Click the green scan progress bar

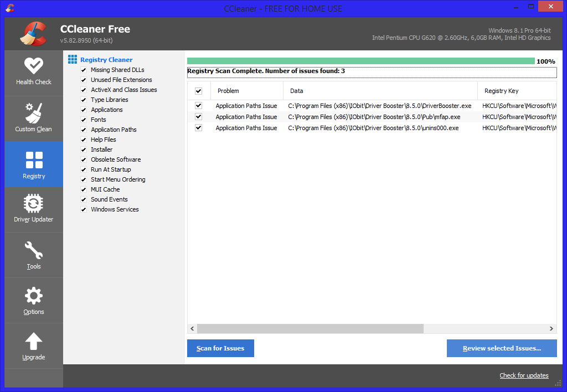(x=361, y=61)
